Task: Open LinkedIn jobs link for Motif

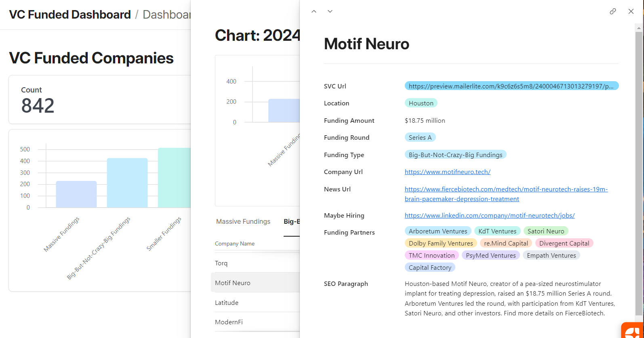Action: coord(490,216)
